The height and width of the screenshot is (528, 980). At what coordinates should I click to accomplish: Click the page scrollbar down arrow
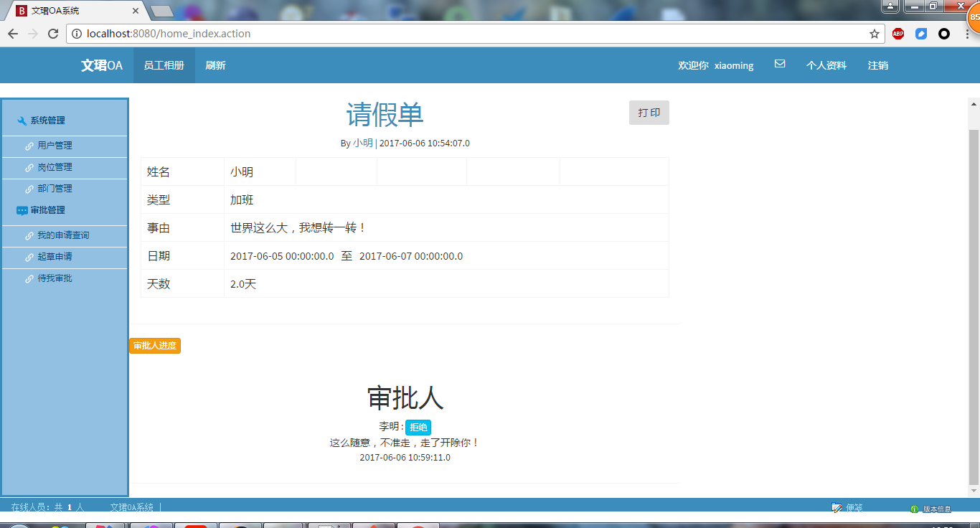coord(974,491)
